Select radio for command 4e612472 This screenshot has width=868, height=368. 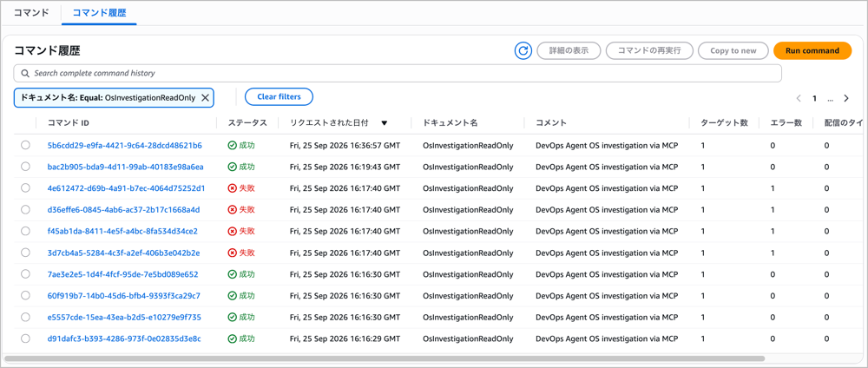25,188
